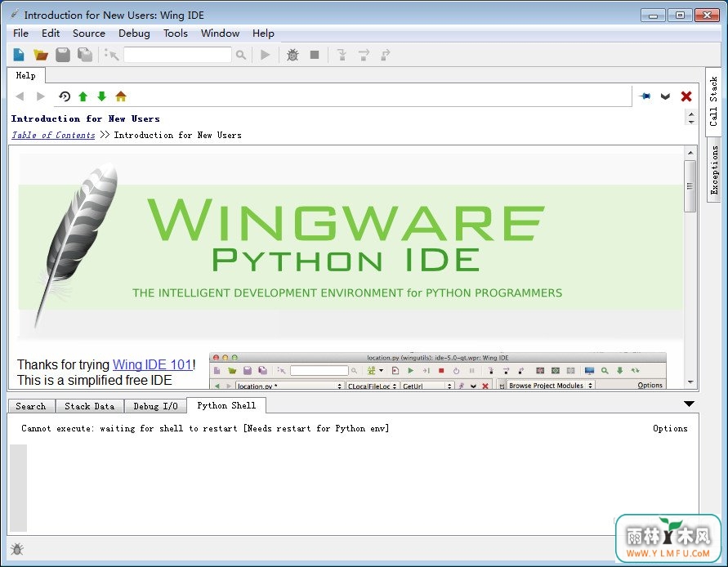
Task: Click the "Introduction for New Users" bold heading
Action: click(86, 119)
